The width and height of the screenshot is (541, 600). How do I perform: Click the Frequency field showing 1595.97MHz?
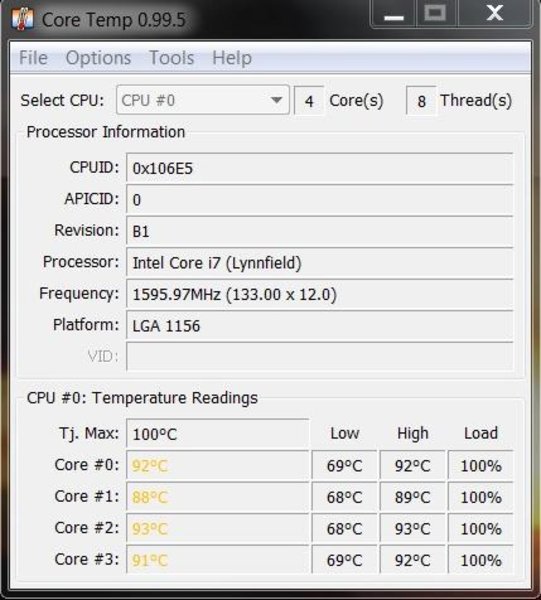[x=319, y=294]
